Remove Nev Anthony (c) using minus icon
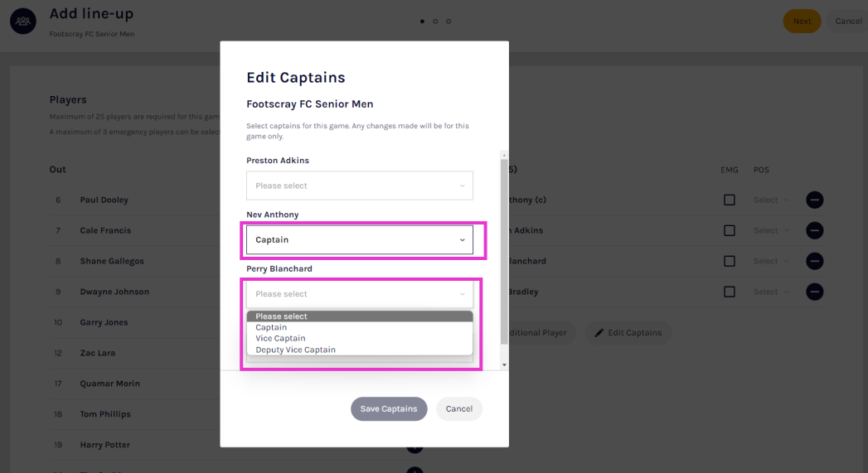Image resolution: width=868 pixels, height=473 pixels. coord(814,200)
